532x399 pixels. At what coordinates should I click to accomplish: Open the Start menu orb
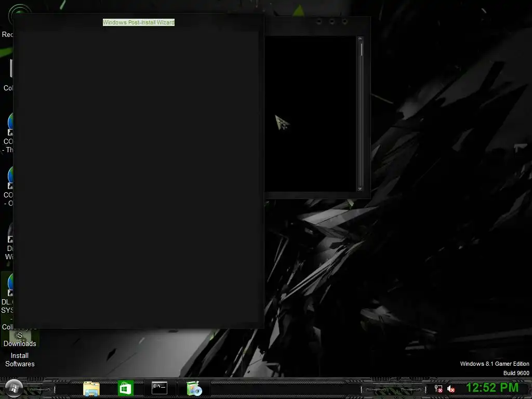click(14, 388)
